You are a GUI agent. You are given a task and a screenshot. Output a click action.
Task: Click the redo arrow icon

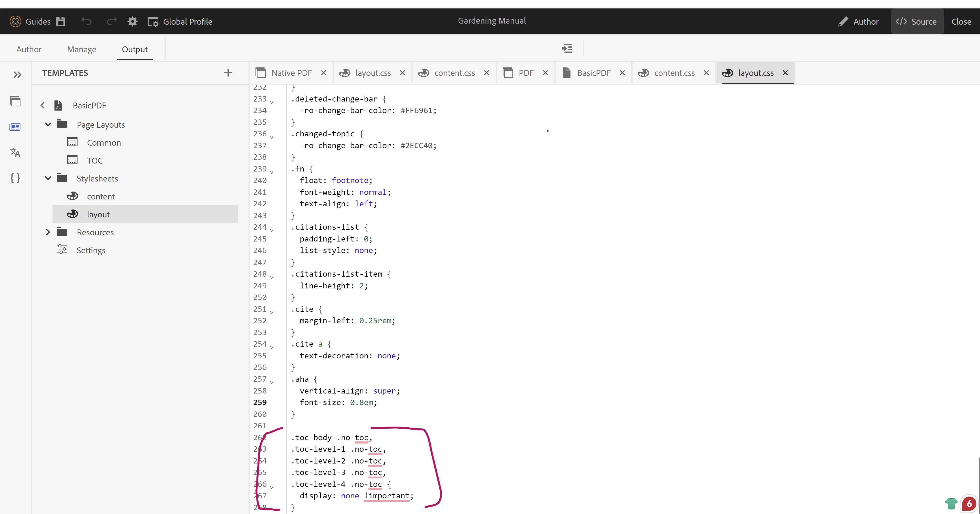(112, 21)
